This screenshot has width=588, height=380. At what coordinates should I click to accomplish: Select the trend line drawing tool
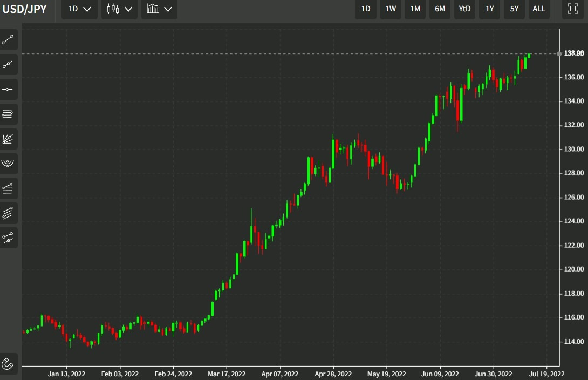tap(8, 40)
